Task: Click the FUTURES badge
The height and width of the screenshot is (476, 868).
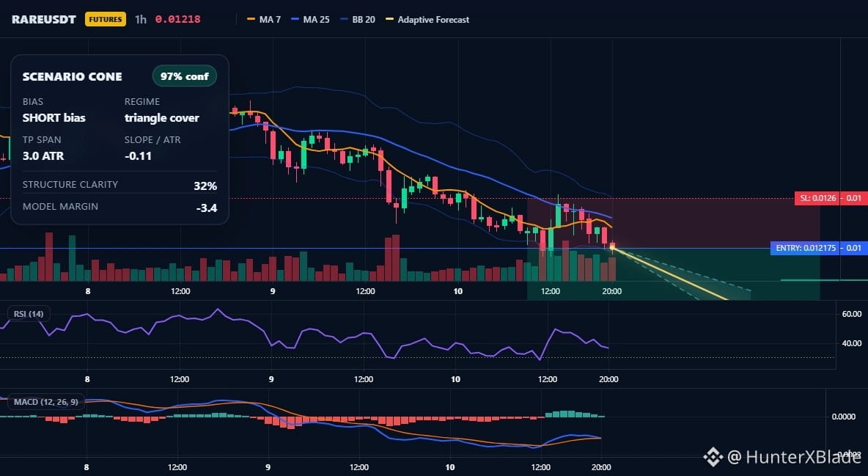Action: [x=105, y=19]
